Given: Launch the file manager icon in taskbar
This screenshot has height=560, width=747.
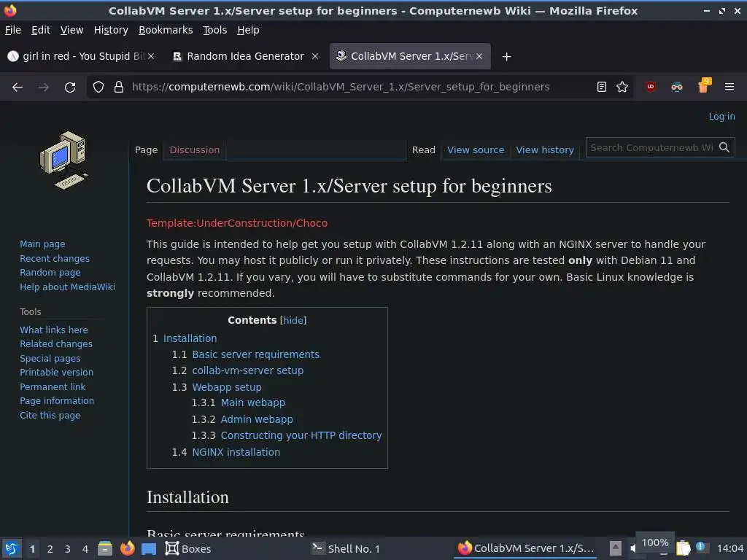Looking at the screenshot, I should point(105,548).
